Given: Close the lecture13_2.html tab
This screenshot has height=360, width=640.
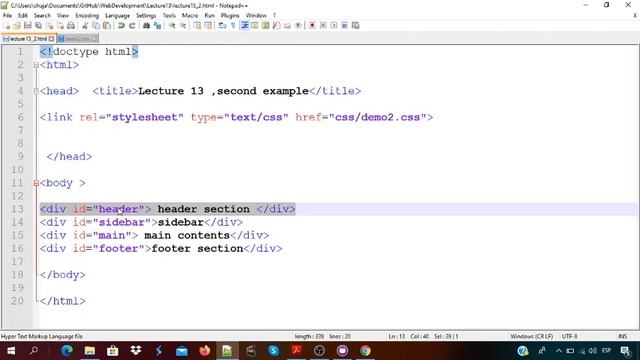Looking at the screenshot, I should pyautogui.click(x=51, y=39).
